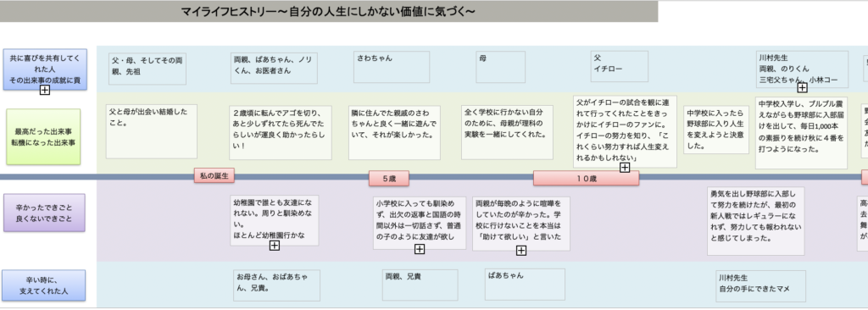Select the 最高だった出来事 green row label
Viewport: 868px width, 310px height.
[x=43, y=136]
